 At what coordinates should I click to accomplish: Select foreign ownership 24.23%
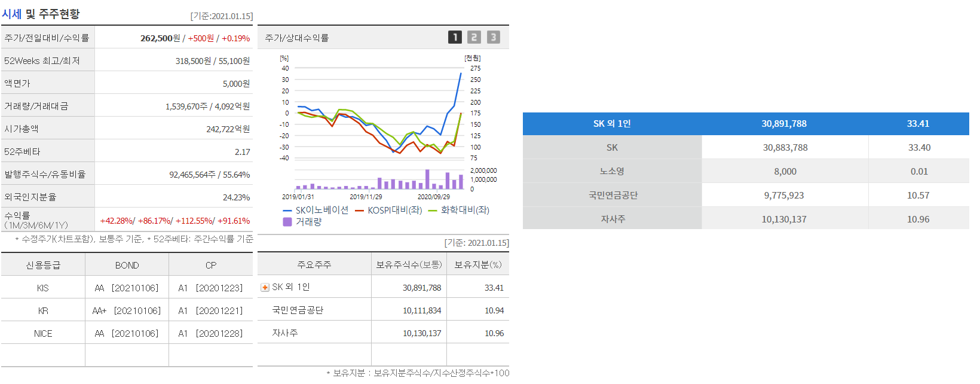(x=237, y=197)
